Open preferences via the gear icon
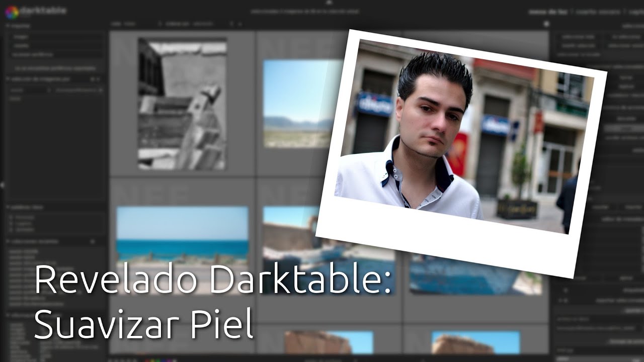The image size is (644, 362). click(x=546, y=24)
